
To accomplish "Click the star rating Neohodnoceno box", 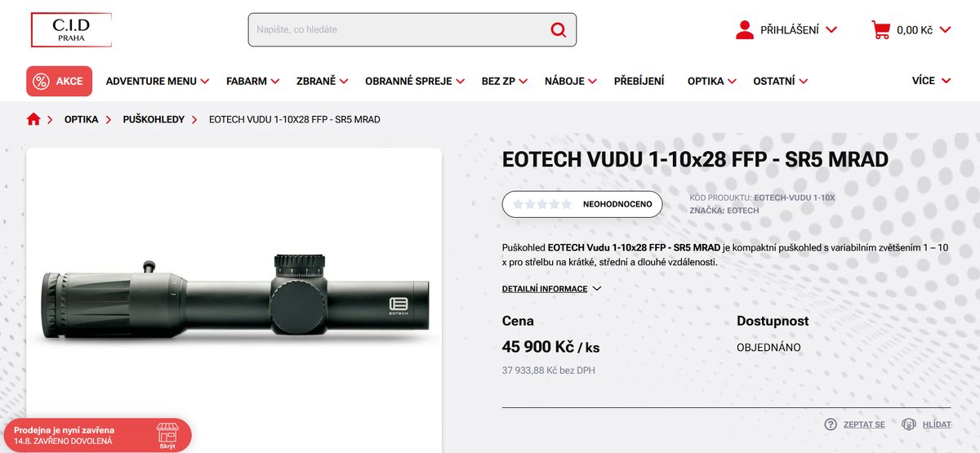I will click(582, 204).
